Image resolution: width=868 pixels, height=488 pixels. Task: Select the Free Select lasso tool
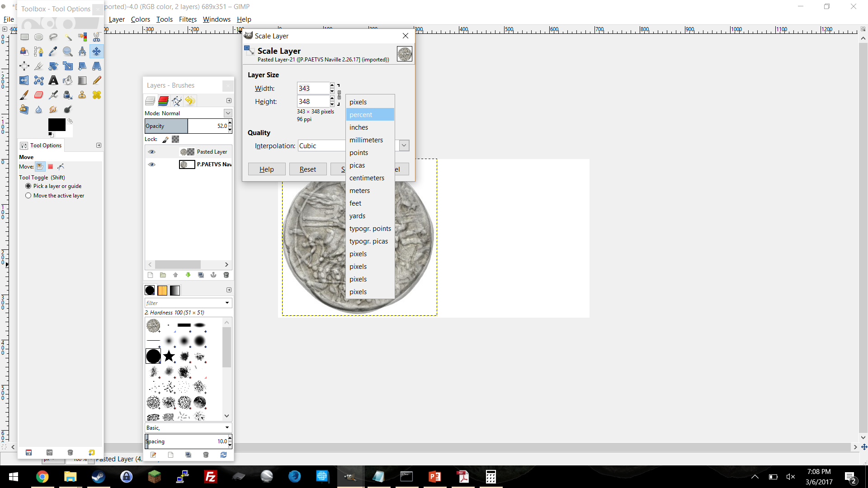pyautogui.click(x=53, y=37)
